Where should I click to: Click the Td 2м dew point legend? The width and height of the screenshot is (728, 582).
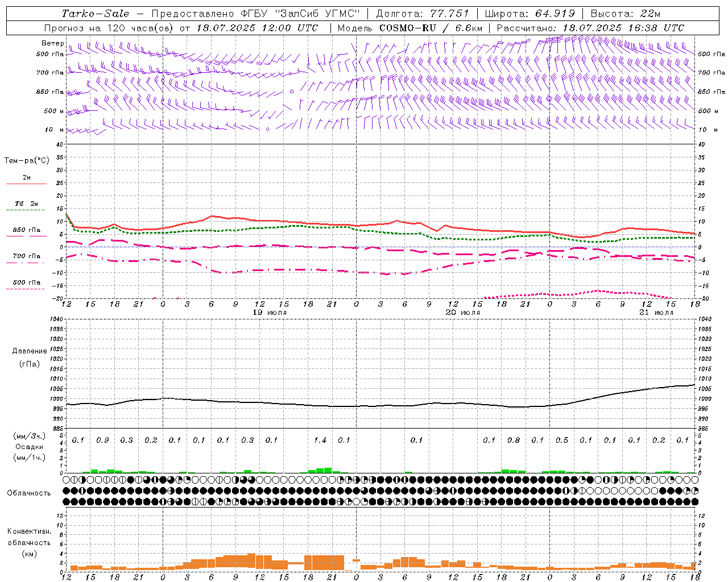27,203
